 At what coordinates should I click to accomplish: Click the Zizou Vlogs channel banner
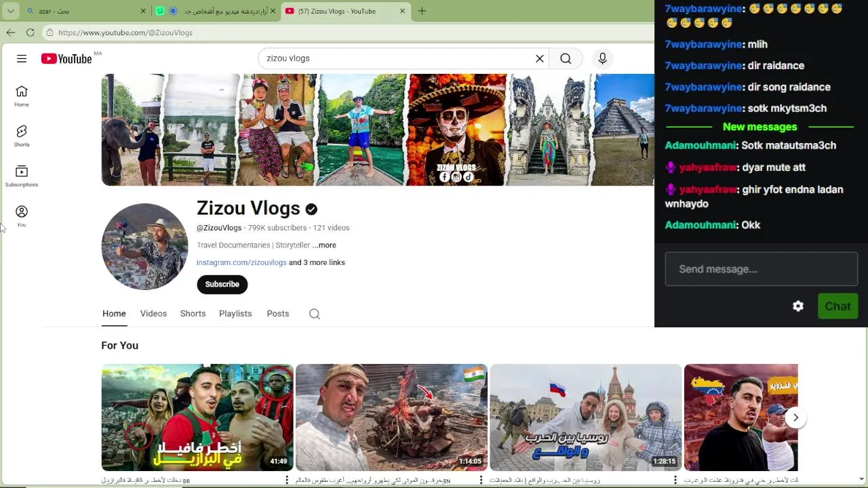coord(378,129)
